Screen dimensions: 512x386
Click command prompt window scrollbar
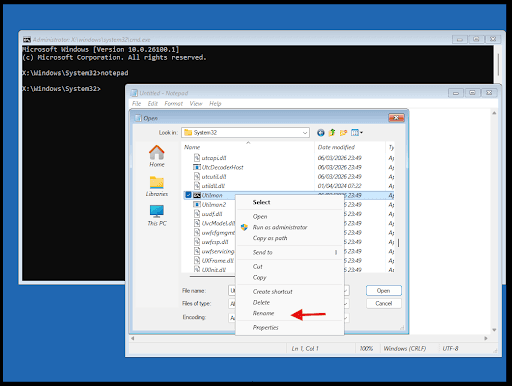pyautogui.click(x=498, y=65)
